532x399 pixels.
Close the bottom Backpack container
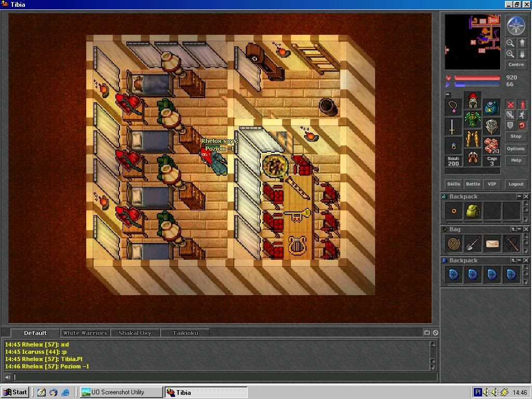(526, 260)
